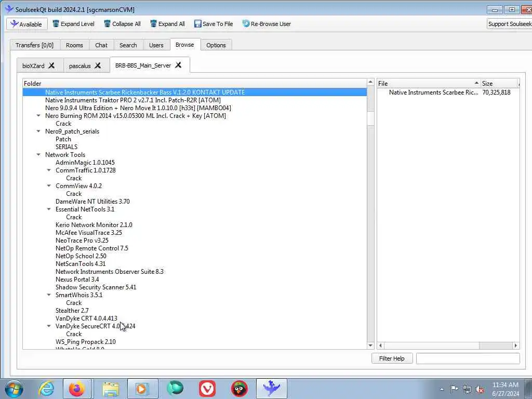The image size is (532, 399).
Task: Select NeoTrace Pro v3.25 folder
Action: pyautogui.click(x=82, y=241)
